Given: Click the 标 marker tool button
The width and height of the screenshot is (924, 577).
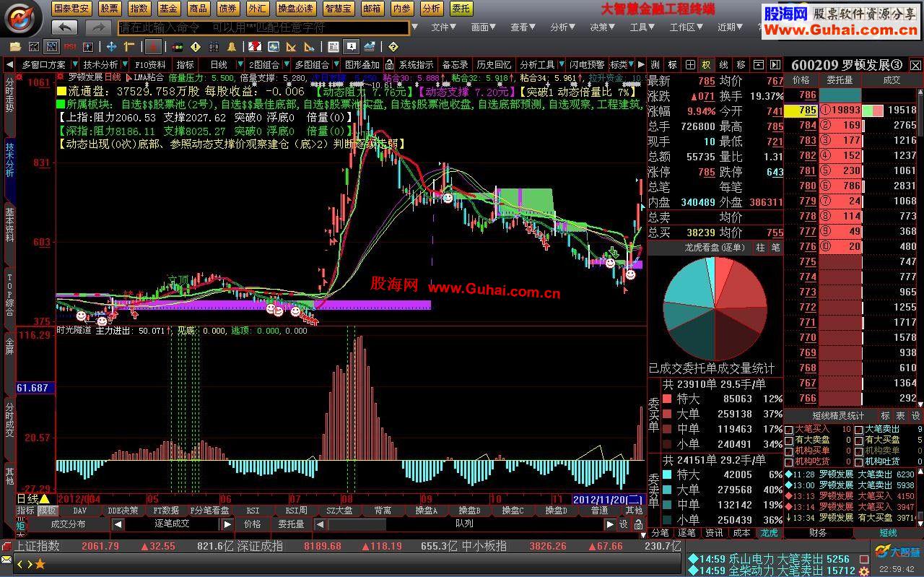Looking at the screenshot, I should point(672,64).
